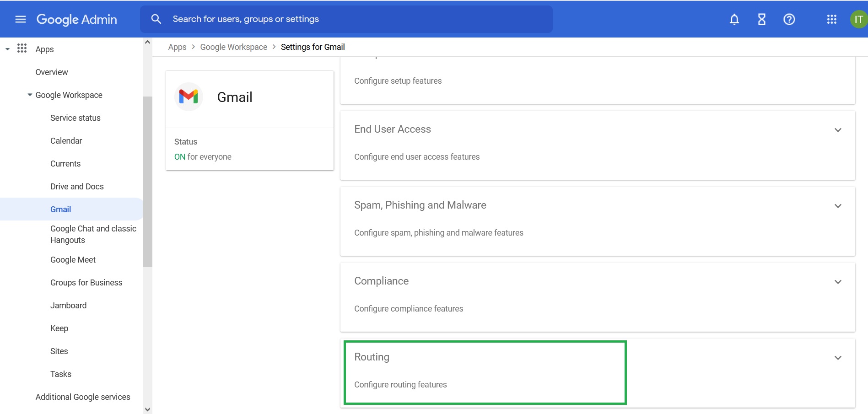Screen dimensions: 868x414
Task: Expand the Compliance section chevron
Action: tap(837, 282)
